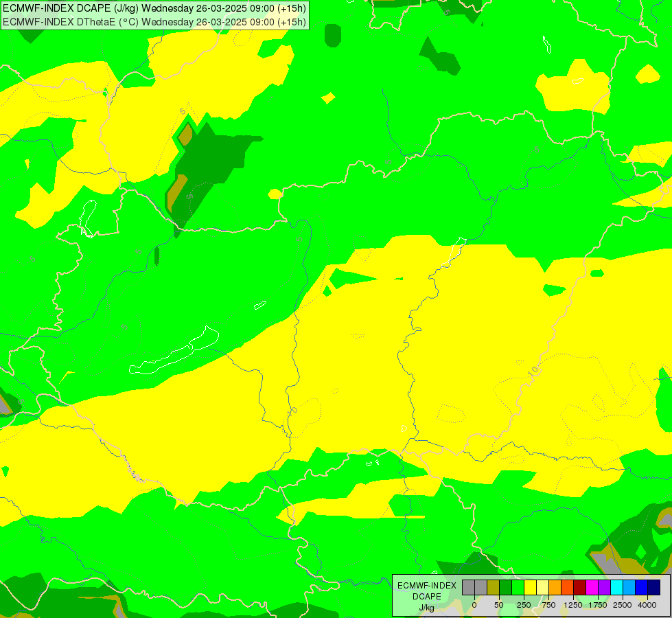Select the navy legend swatch
Screen dimensions: 672x618
coord(654,588)
